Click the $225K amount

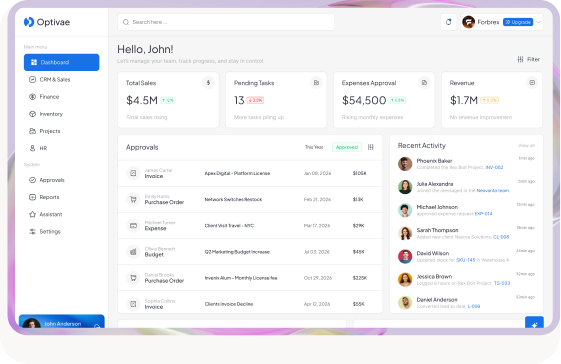click(x=360, y=278)
